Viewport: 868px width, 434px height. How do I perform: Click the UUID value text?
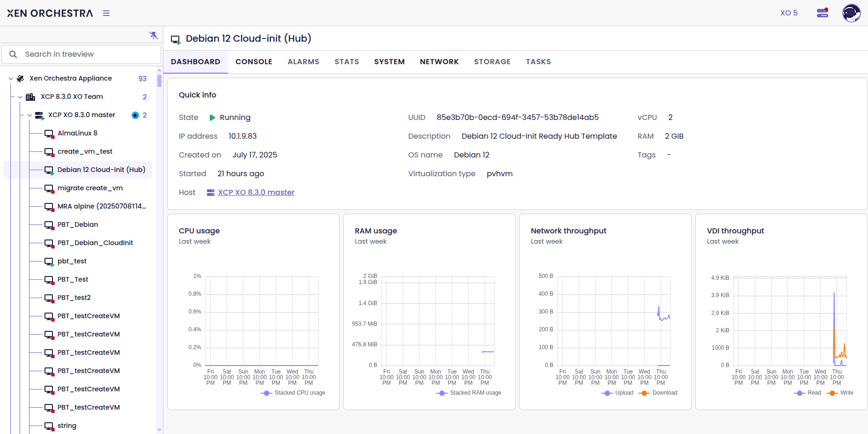pos(517,118)
